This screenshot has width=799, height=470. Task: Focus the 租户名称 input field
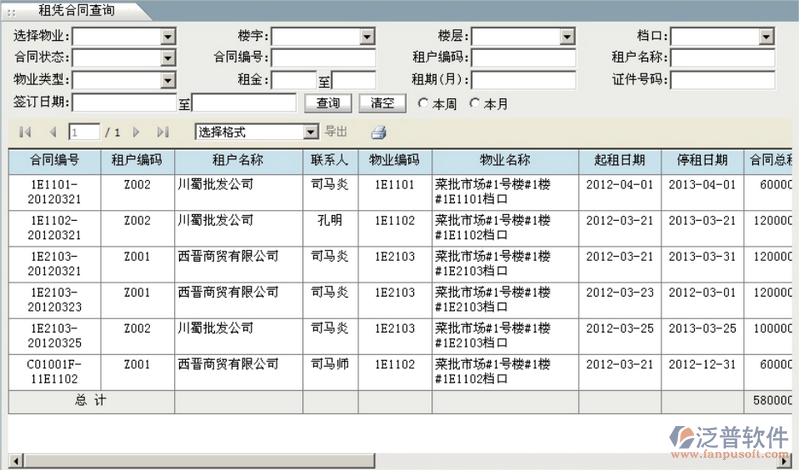coord(723,58)
